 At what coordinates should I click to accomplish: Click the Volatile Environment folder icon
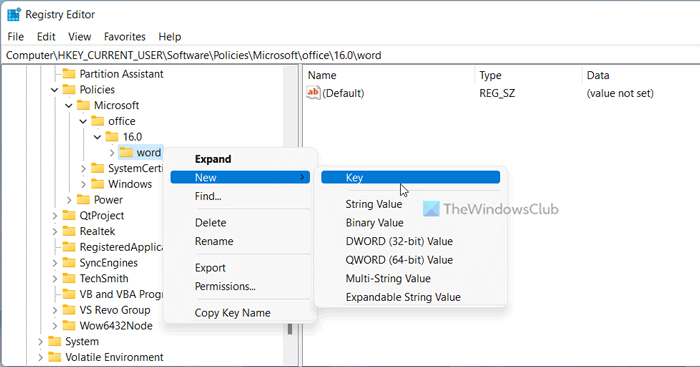54,357
